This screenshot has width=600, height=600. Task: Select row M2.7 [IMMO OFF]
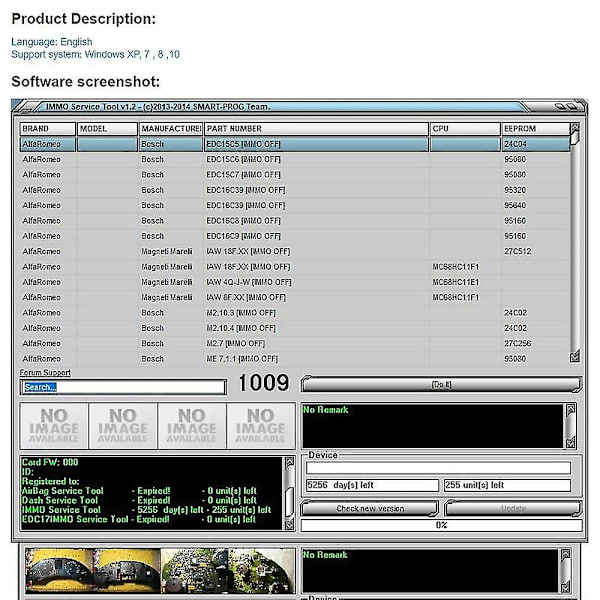(x=295, y=343)
